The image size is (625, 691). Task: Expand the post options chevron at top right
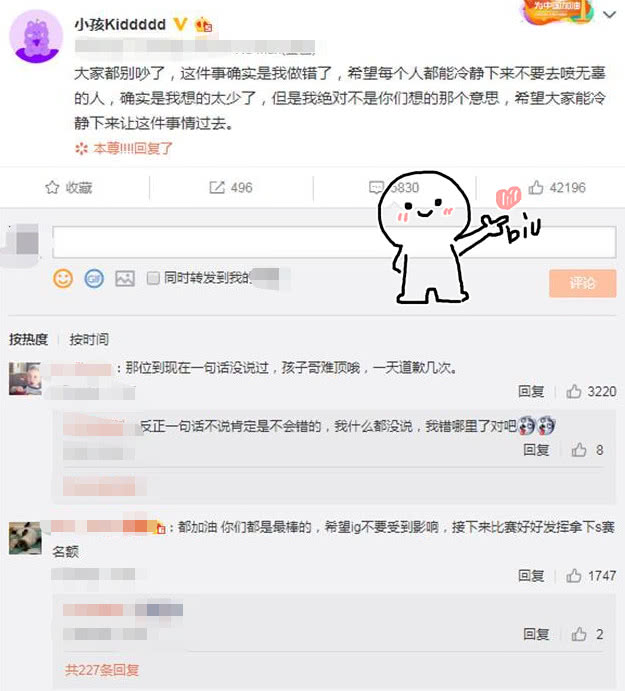click(610, 15)
